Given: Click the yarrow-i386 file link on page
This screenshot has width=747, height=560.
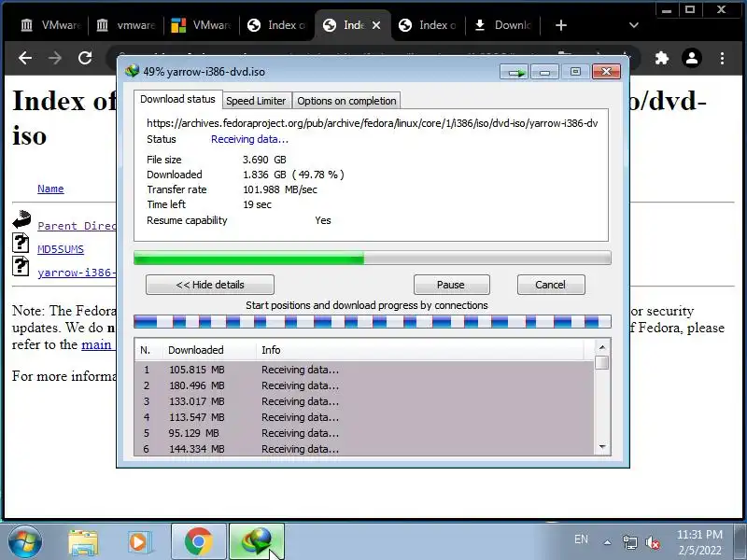Looking at the screenshot, I should tap(77, 273).
